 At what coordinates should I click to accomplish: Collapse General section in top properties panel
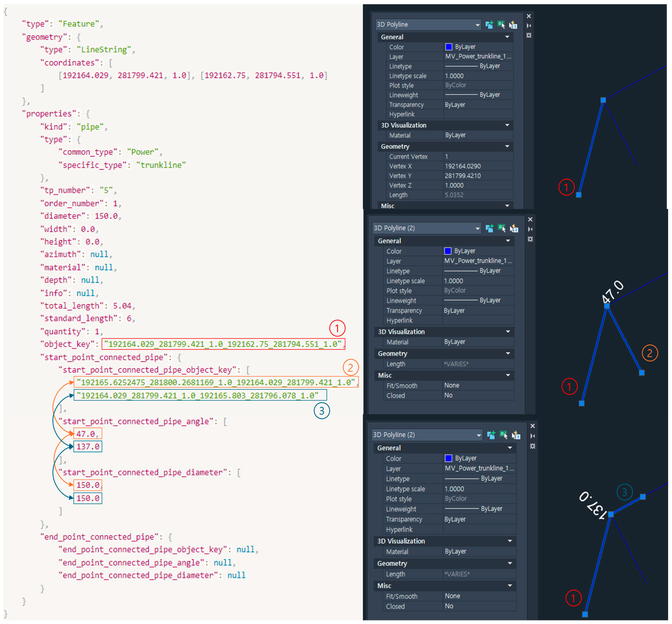coord(507,37)
